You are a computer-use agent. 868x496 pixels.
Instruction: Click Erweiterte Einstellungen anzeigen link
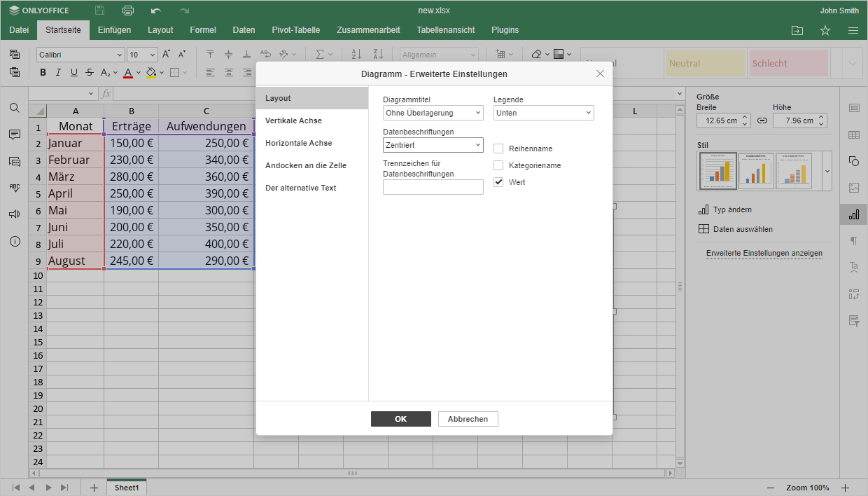point(764,253)
